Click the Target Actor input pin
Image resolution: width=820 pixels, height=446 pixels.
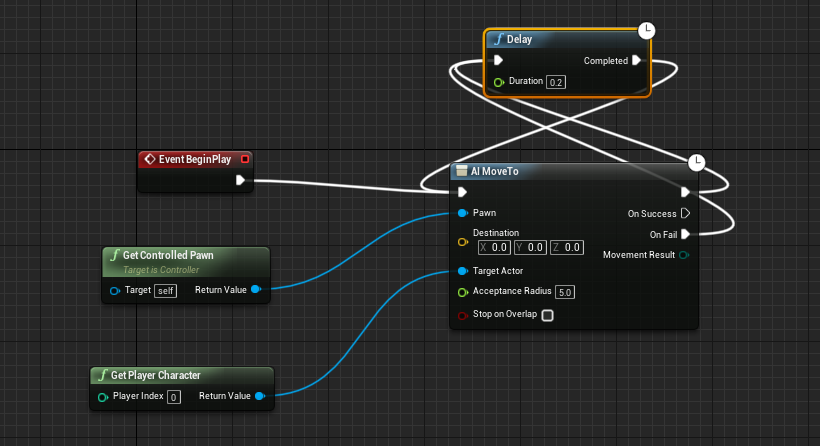pos(462,271)
